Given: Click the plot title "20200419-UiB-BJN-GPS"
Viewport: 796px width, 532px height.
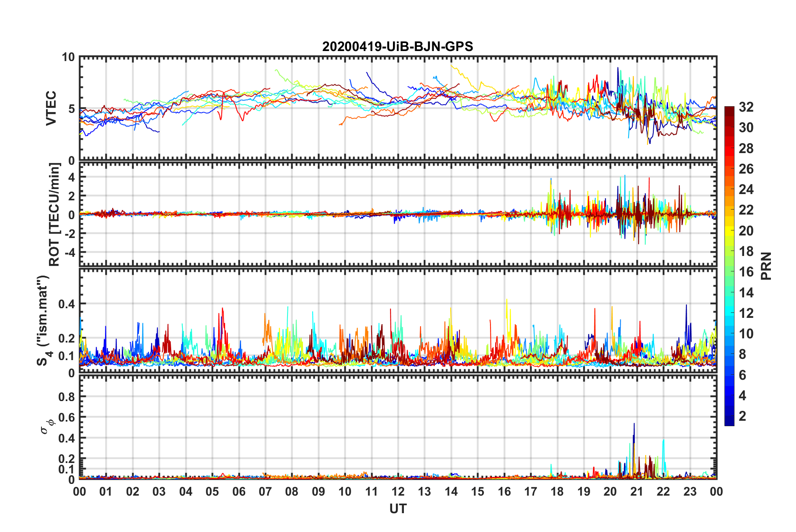Looking at the screenshot, I should (x=398, y=46).
